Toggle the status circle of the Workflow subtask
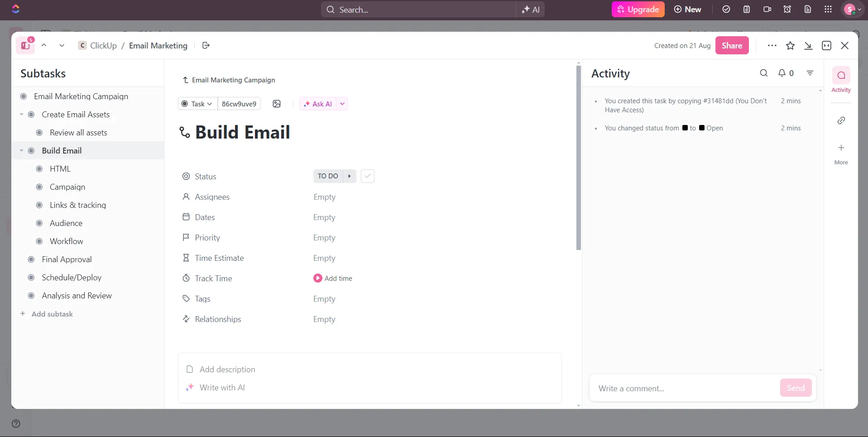 coord(39,241)
